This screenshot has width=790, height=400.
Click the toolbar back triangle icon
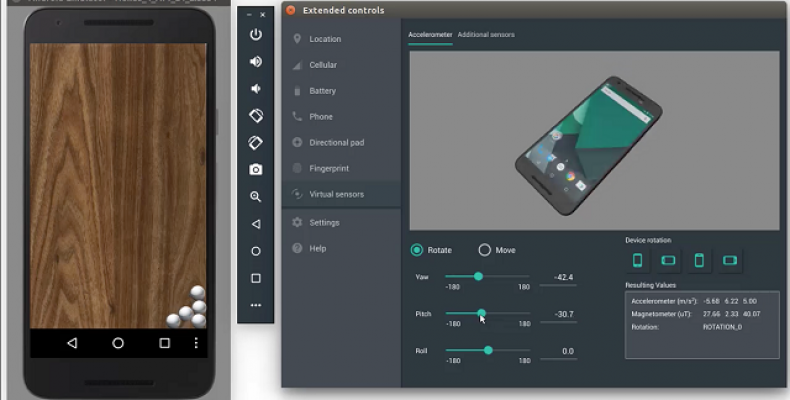coord(256,224)
